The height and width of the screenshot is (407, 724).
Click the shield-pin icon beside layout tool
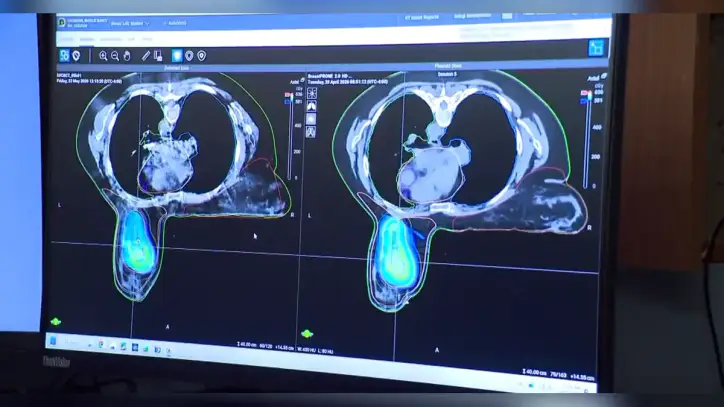pos(77,56)
